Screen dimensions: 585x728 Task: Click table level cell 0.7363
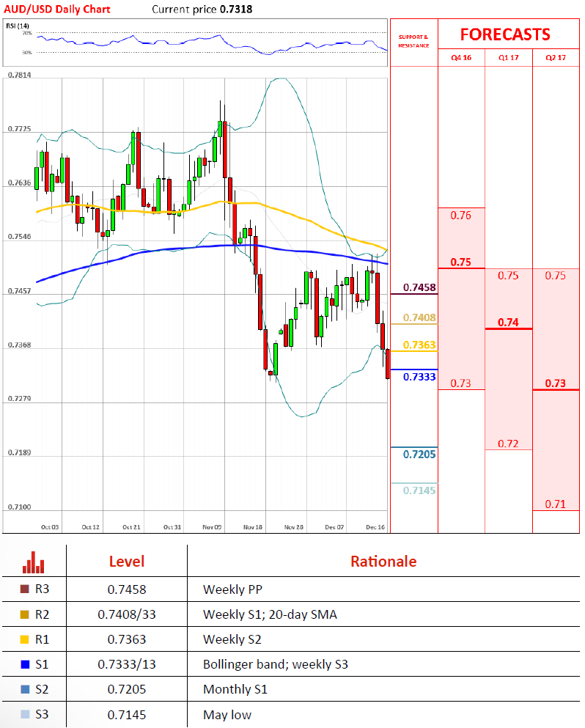[127, 639]
